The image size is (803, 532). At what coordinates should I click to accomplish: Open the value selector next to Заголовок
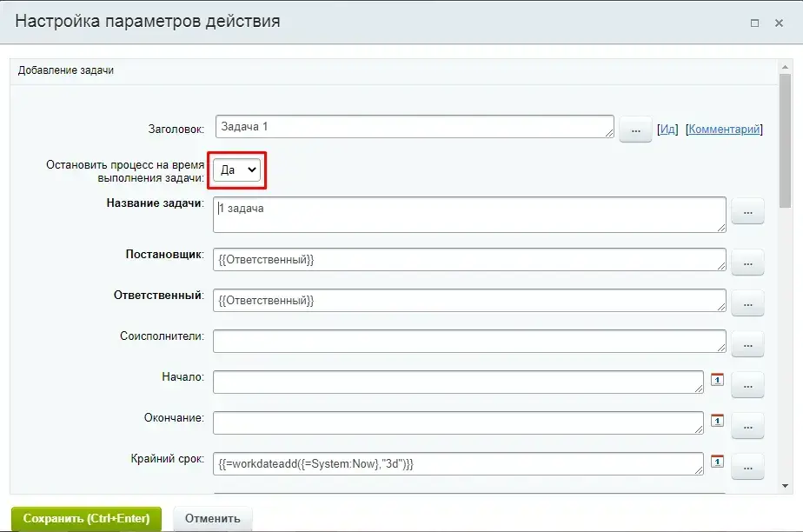tap(635, 129)
